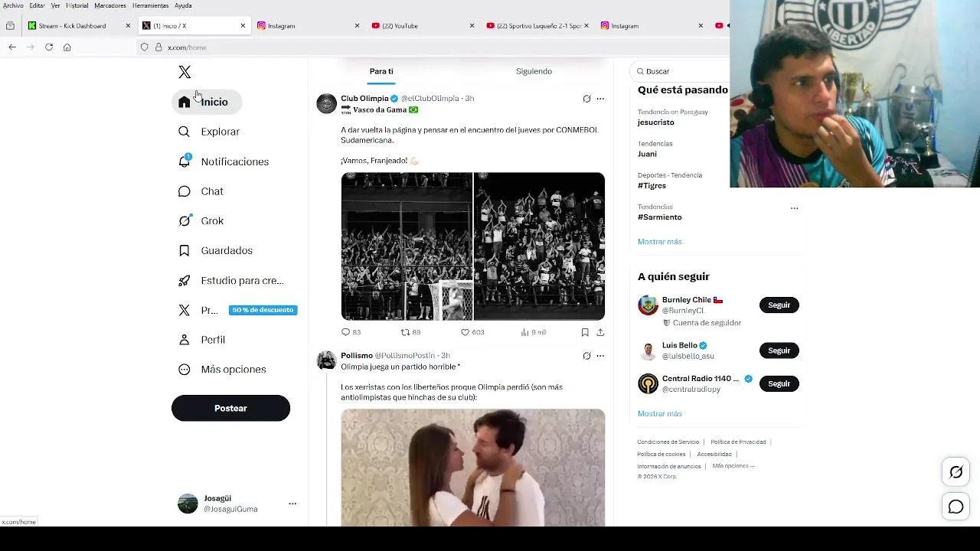The width and height of the screenshot is (980, 551).
Task: Click Grok icon on Club Olimpia post
Action: [x=586, y=99]
